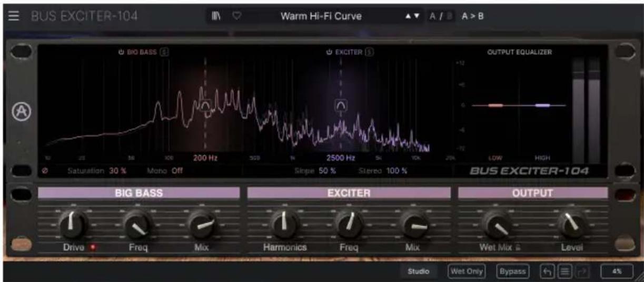Click the output level meter
644x282 pixels.
point(586,110)
